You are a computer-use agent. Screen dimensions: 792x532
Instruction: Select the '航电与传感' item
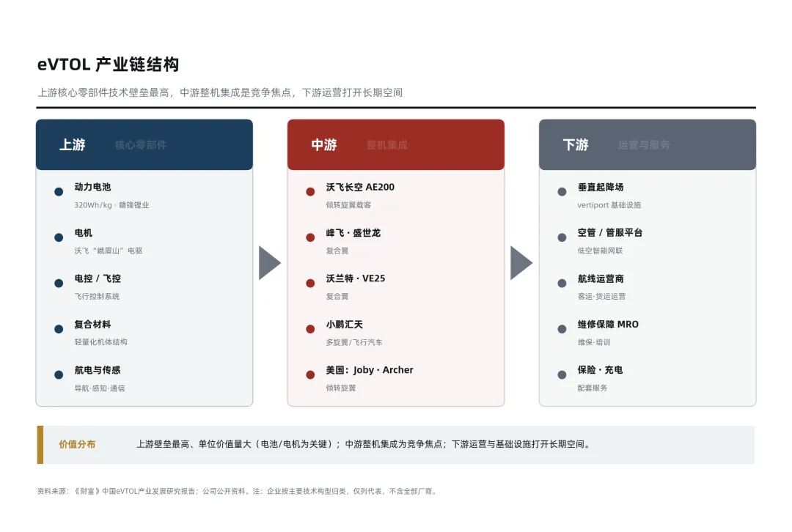[97, 370]
